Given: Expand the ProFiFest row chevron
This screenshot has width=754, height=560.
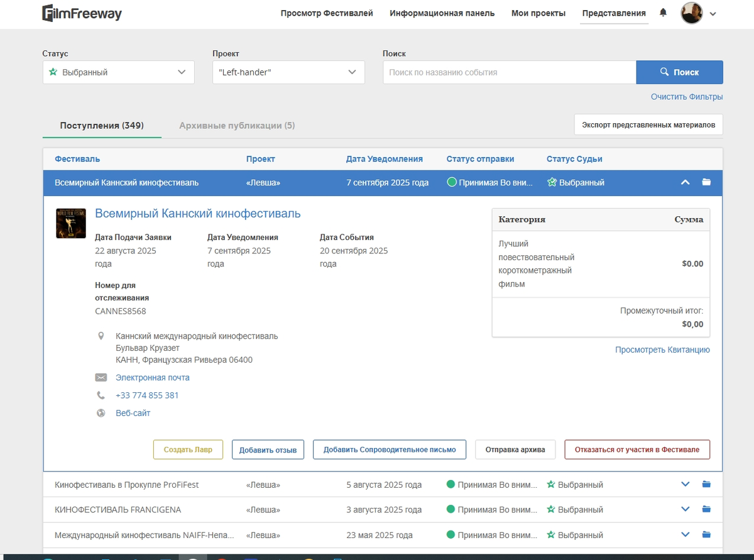Looking at the screenshot, I should click(686, 485).
